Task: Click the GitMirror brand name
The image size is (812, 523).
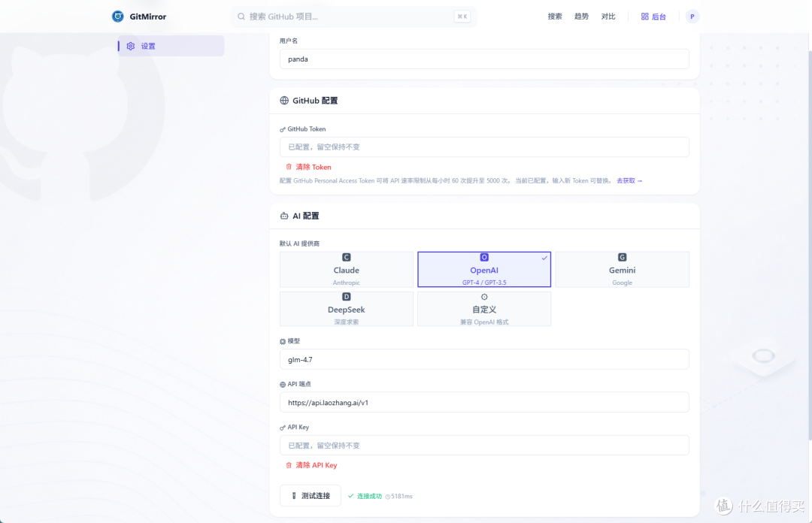Action: click(148, 17)
